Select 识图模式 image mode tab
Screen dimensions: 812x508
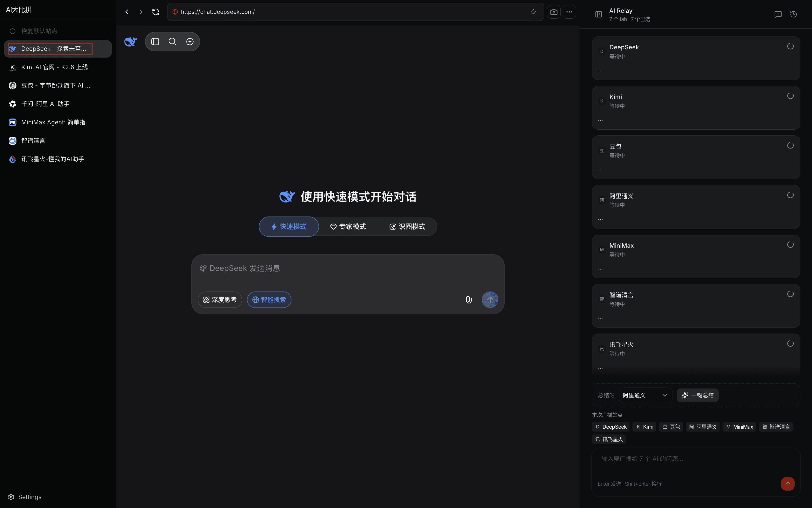coord(407,227)
